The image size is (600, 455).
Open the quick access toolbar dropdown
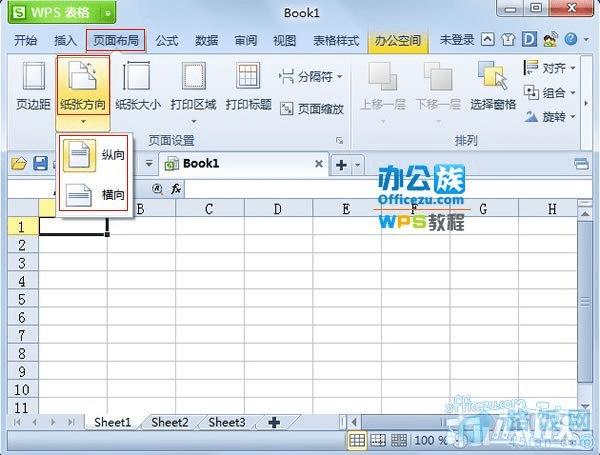(x=149, y=164)
